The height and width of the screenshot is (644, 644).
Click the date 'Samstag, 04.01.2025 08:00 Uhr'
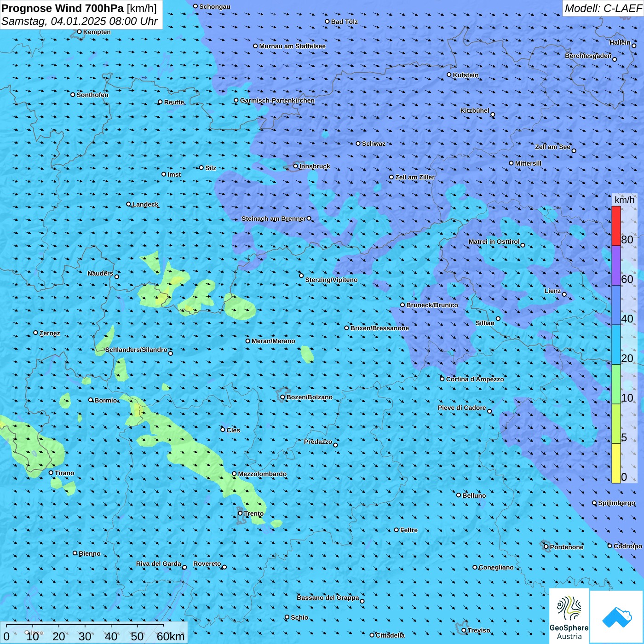[80, 21]
